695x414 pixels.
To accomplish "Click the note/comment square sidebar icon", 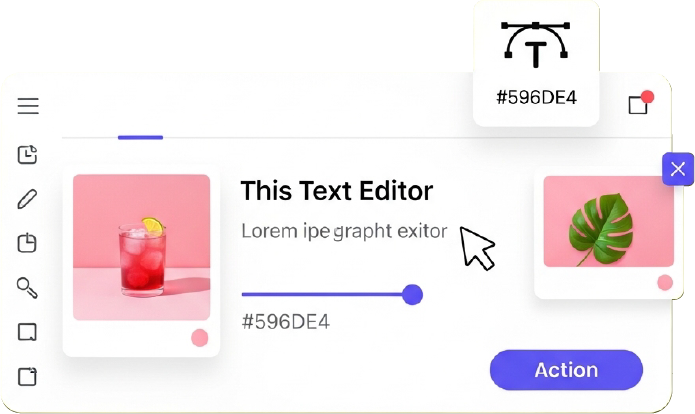I will click(x=27, y=332).
